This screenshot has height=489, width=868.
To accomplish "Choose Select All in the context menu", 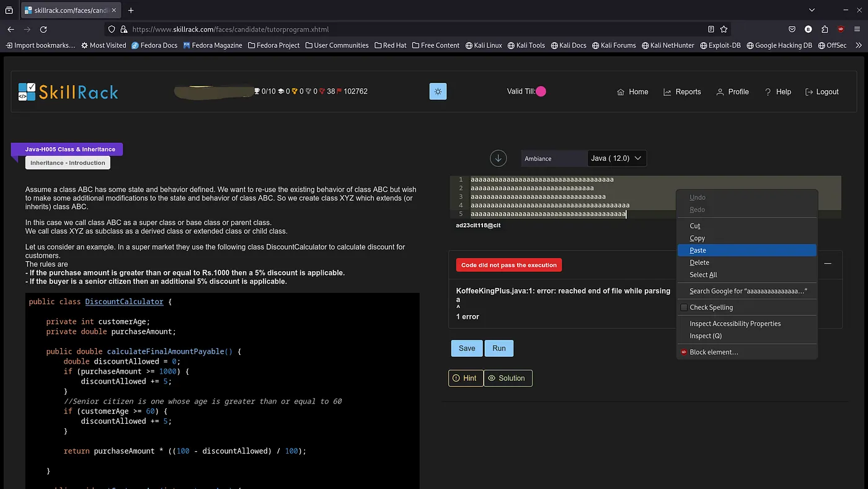I will [x=746, y=275].
